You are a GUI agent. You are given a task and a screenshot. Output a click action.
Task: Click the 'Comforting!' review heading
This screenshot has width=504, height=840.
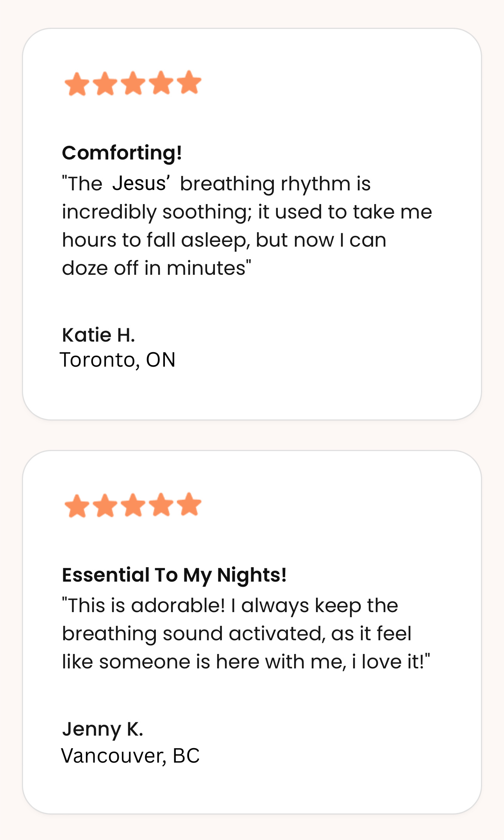pyautogui.click(x=122, y=153)
